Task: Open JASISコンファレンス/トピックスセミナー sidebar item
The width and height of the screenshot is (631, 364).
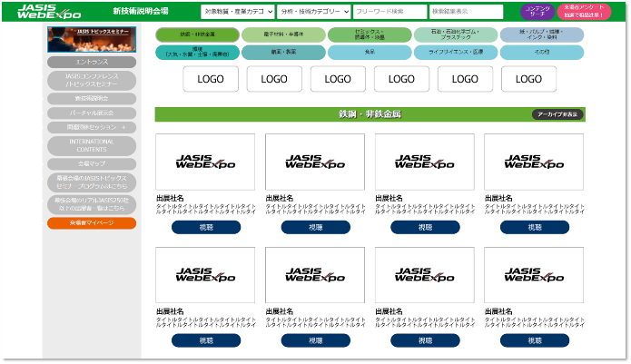Action: 92,81
